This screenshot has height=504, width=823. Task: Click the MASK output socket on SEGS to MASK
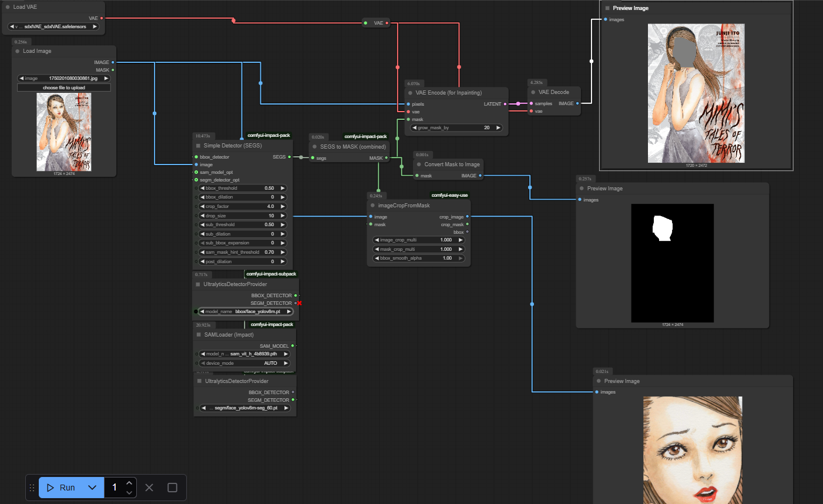point(387,158)
